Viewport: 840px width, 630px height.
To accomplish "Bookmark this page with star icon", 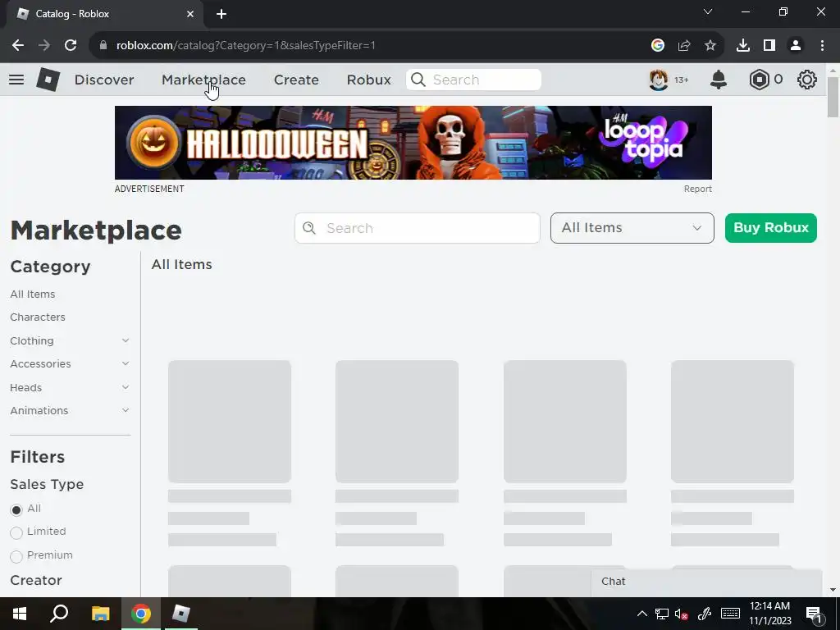I will (x=710, y=46).
